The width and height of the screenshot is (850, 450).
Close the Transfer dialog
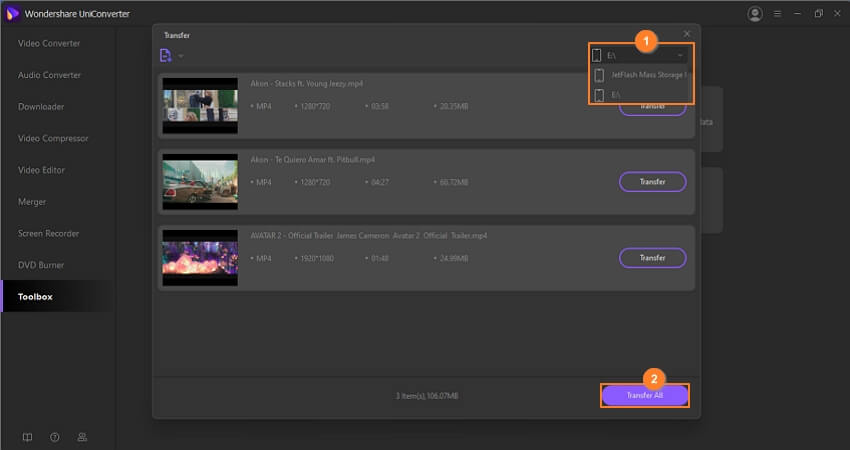687,34
